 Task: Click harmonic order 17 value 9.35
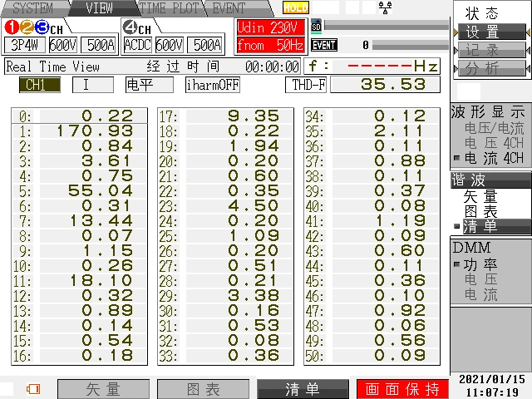click(254, 116)
